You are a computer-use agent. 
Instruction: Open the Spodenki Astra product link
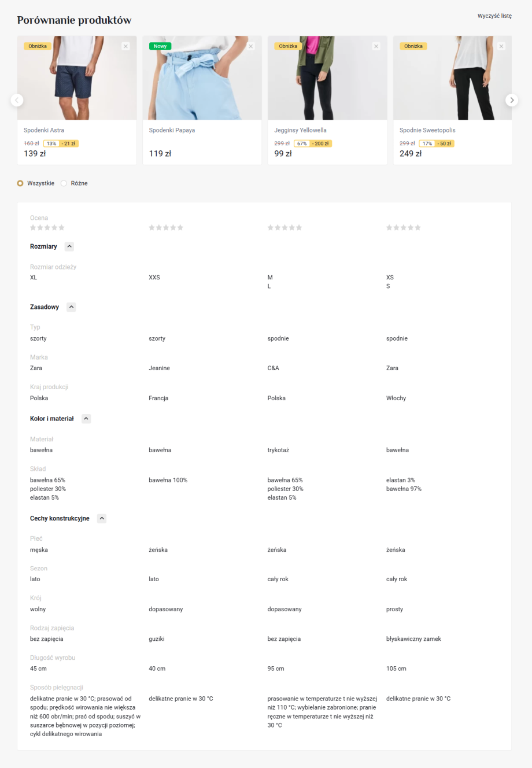click(44, 130)
